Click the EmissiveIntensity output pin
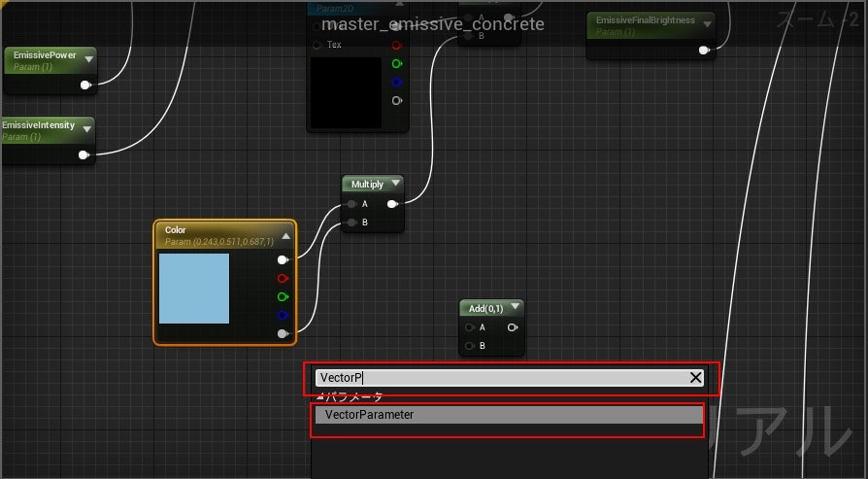 (84, 155)
